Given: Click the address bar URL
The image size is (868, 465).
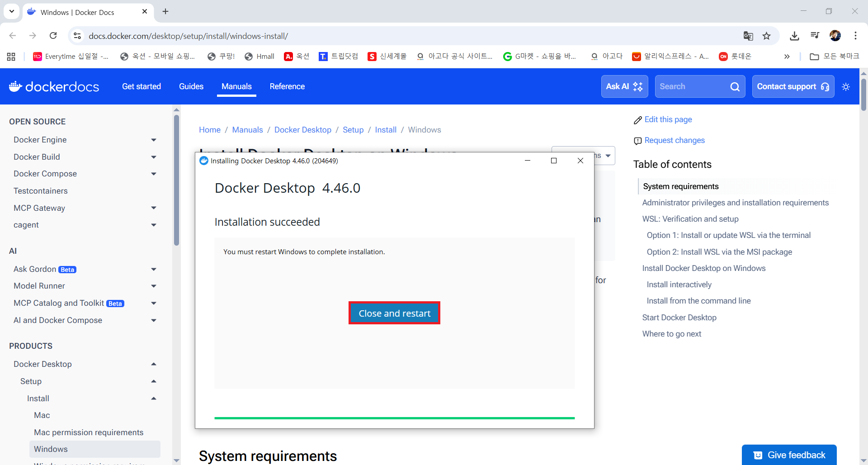Looking at the screenshot, I should 188,36.
